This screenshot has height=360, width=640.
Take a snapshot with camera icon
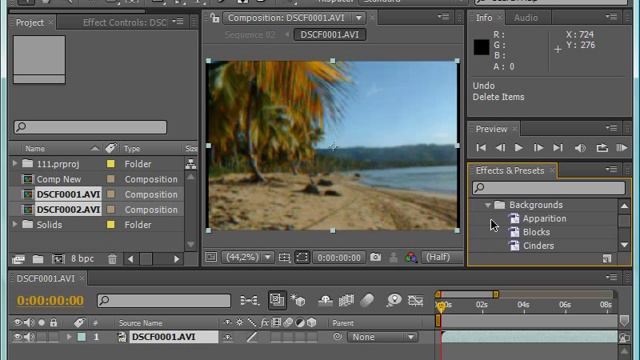pyautogui.click(x=376, y=257)
